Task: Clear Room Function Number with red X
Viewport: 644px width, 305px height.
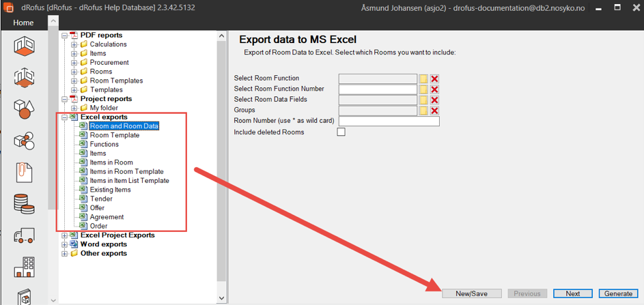Action: (x=434, y=89)
